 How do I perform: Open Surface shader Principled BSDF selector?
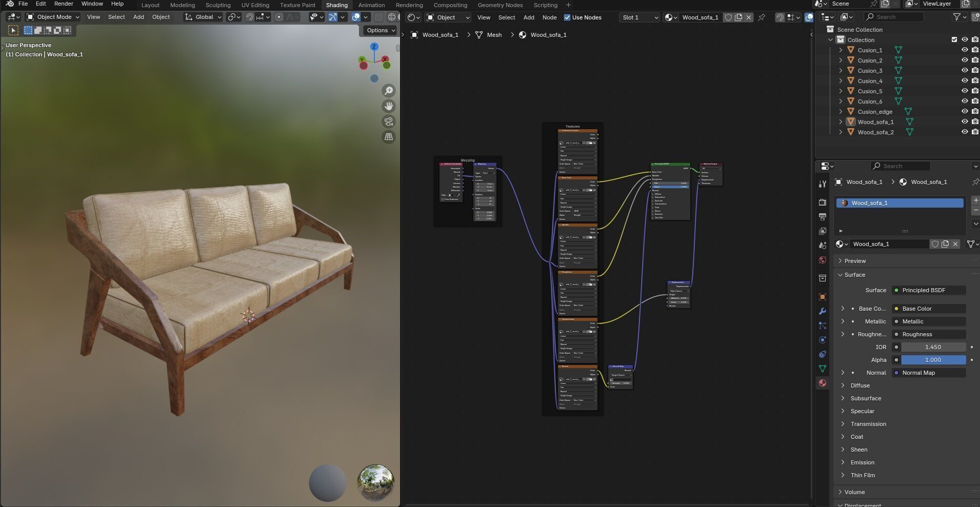[x=929, y=290]
